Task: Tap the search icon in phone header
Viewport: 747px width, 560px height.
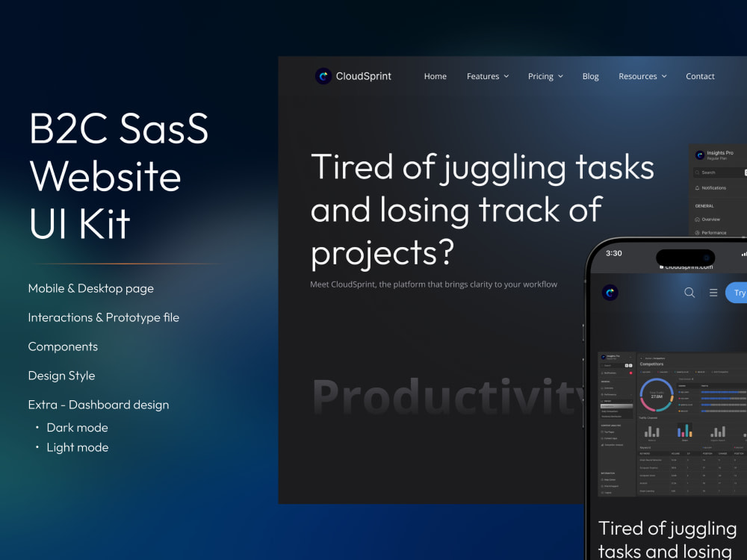Action: point(689,293)
